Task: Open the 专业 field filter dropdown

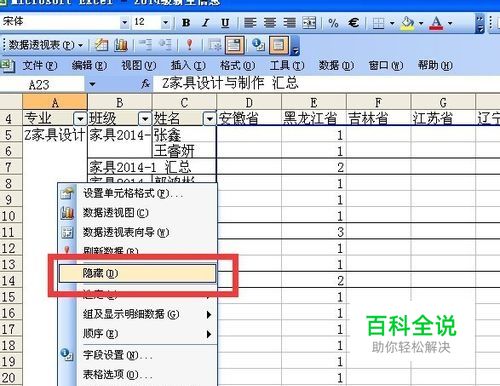Action: [80, 118]
